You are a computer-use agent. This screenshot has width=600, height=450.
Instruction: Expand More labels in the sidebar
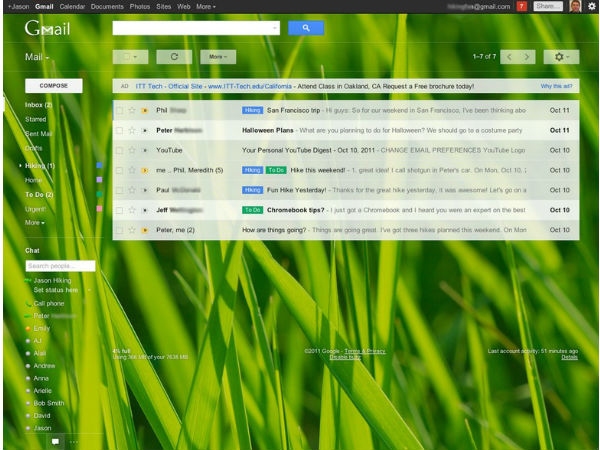[x=35, y=223]
